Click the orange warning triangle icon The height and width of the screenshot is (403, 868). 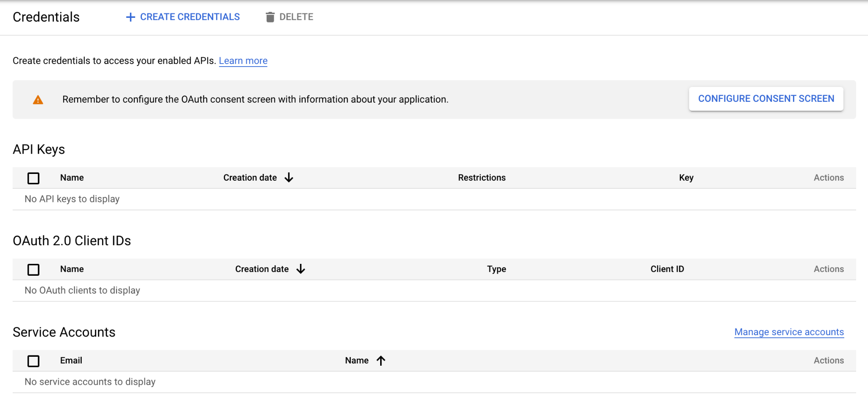38,100
